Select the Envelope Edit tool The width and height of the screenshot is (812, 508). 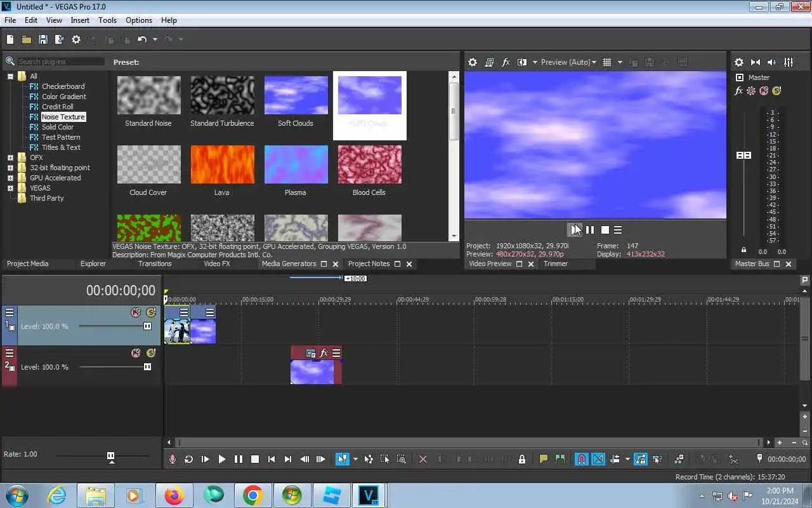pyautogui.click(x=369, y=459)
